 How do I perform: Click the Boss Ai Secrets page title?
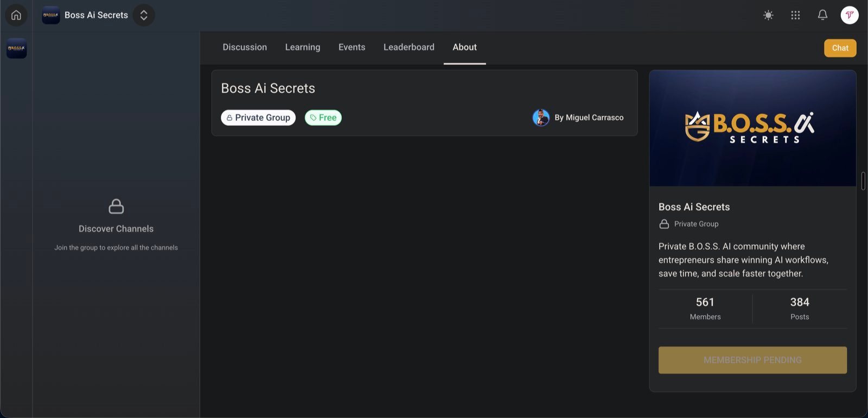click(268, 88)
